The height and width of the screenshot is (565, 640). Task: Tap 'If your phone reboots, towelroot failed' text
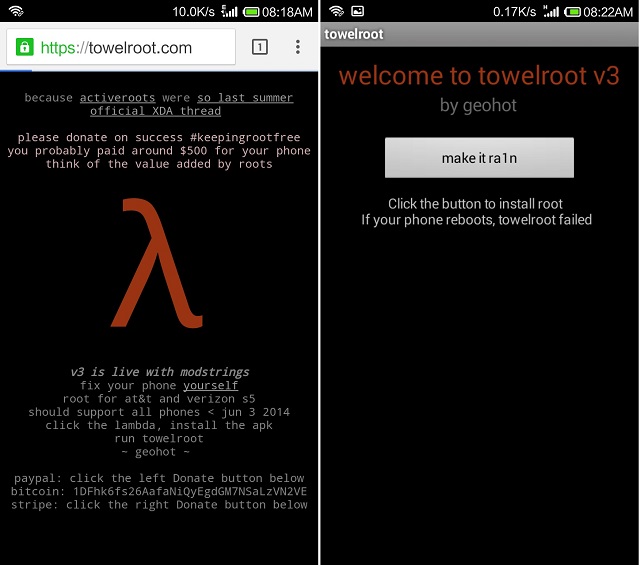pyautogui.click(x=476, y=220)
